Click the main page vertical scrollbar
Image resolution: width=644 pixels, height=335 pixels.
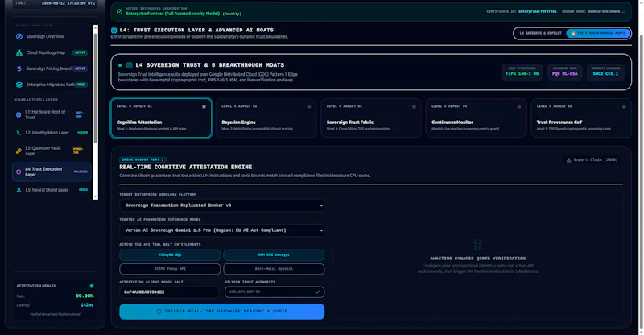[x=641, y=181]
